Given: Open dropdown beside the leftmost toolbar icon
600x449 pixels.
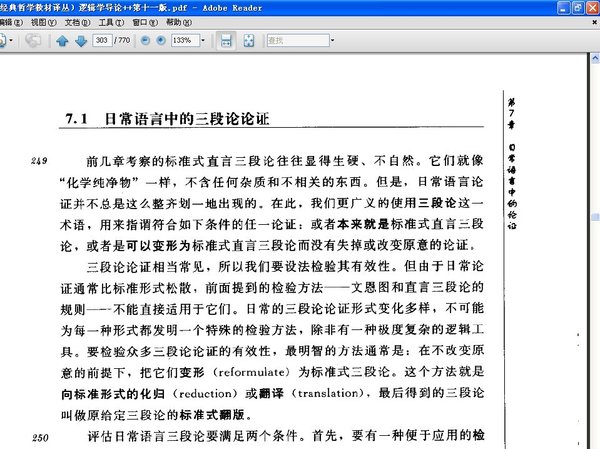Looking at the screenshot, I should coord(11,40).
